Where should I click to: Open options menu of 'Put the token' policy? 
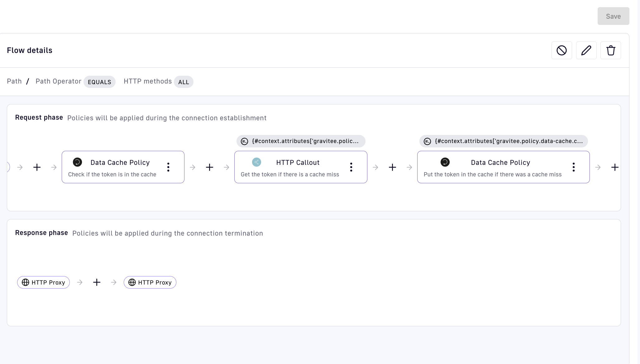tap(573, 167)
